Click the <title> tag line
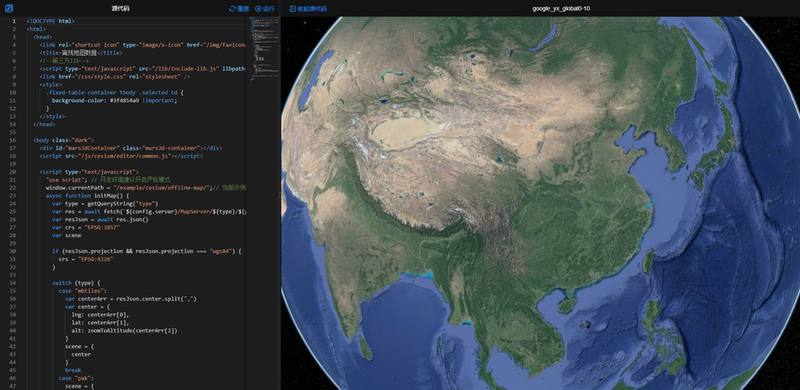This screenshot has width=800, height=390. point(81,53)
